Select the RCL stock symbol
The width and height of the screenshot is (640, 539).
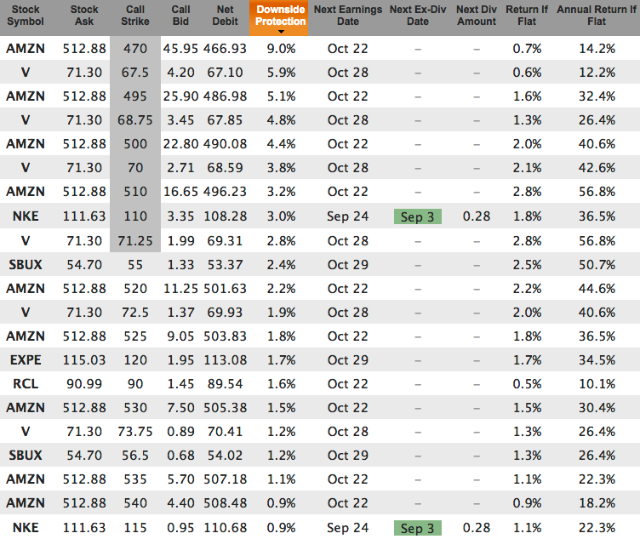pyautogui.click(x=25, y=384)
